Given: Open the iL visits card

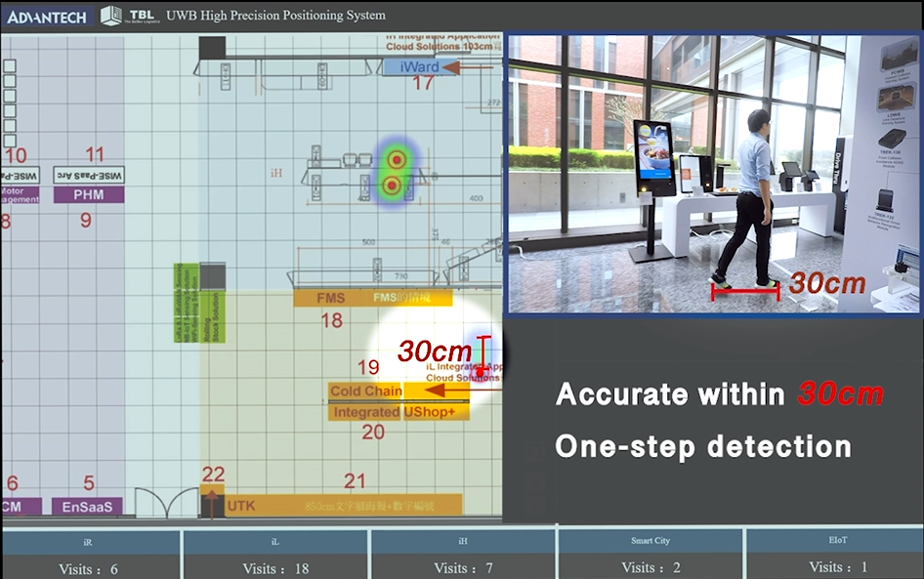Looking at the screenshot, I should [x=275, y=555].
